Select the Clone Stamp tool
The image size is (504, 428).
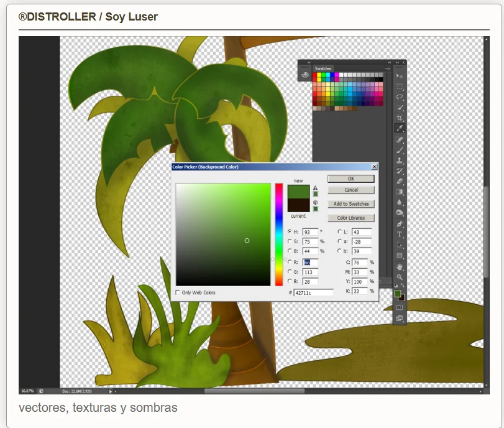tap(400, 160)
